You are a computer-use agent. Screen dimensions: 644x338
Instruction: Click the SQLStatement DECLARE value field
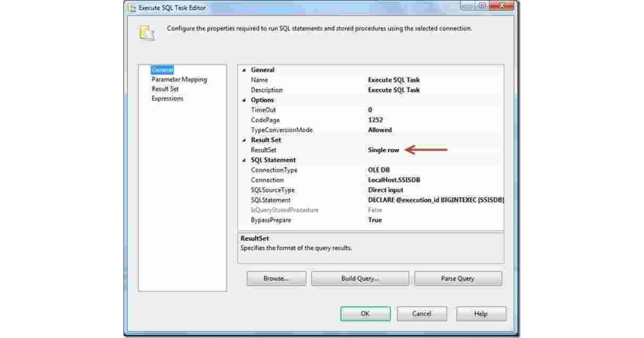pos(435,200)
